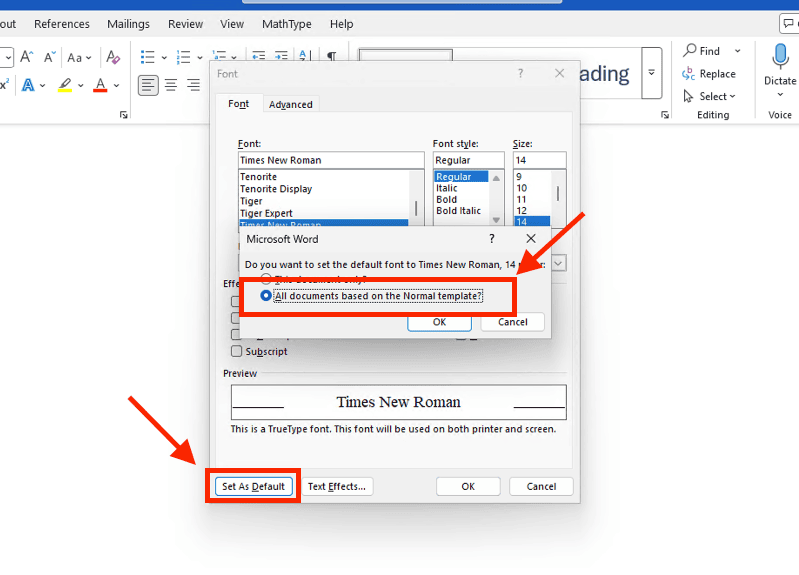Choose Bold Italic in Font style list

tap(459, 211)
